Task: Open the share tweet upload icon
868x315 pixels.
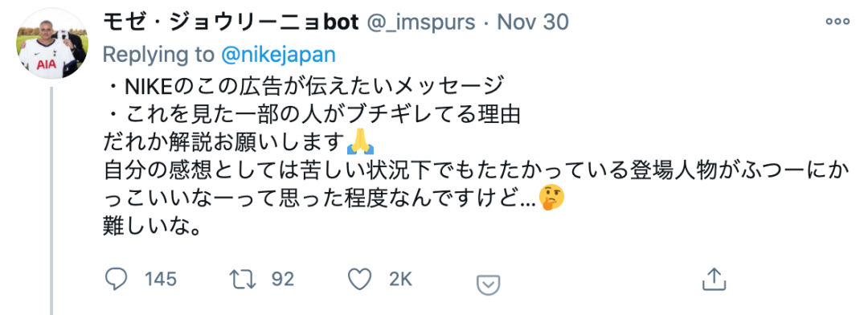Action: point(714,279)
